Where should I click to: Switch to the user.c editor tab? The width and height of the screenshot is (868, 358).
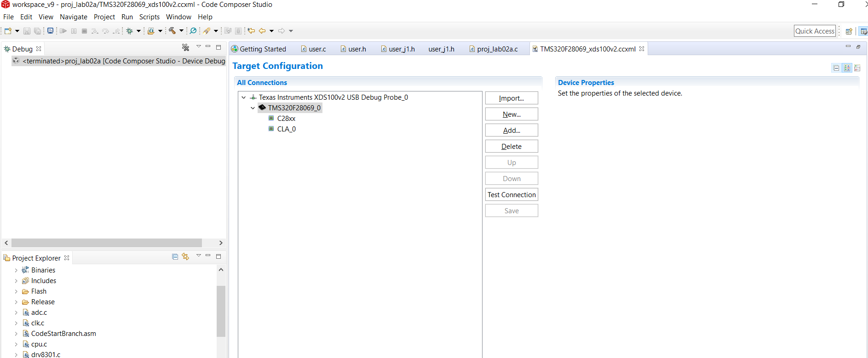pos(313,49)
